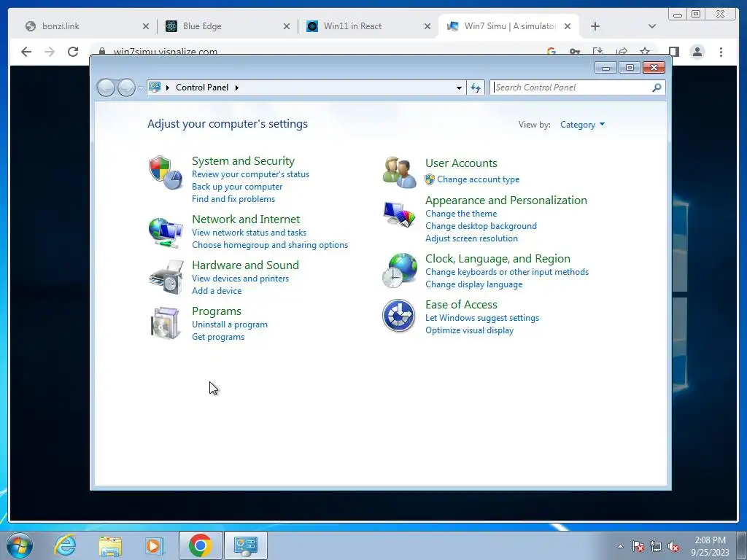
Task: Expand the address bar history dropdown arrow
Action: pos(459,87)
